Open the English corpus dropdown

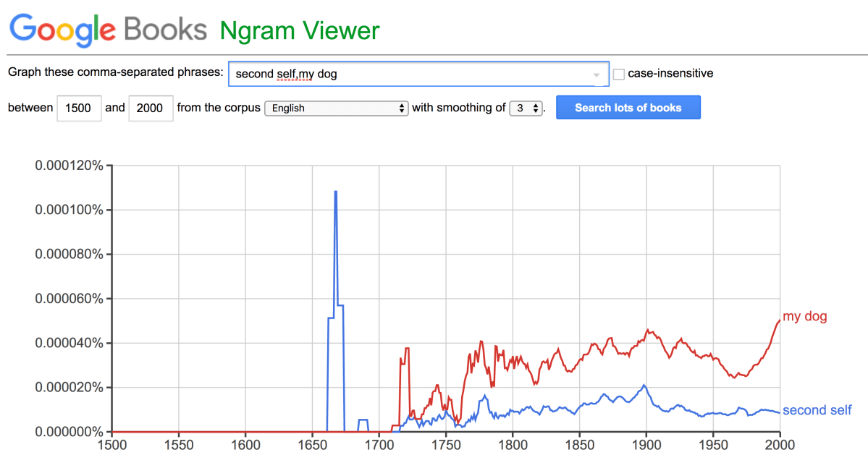(337, 109)
